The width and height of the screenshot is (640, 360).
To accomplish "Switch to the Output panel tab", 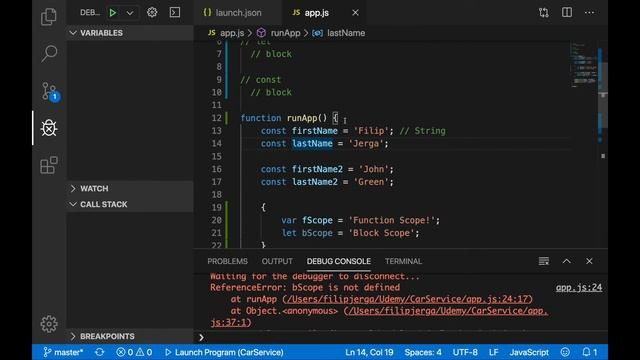I will click(277, 261).
